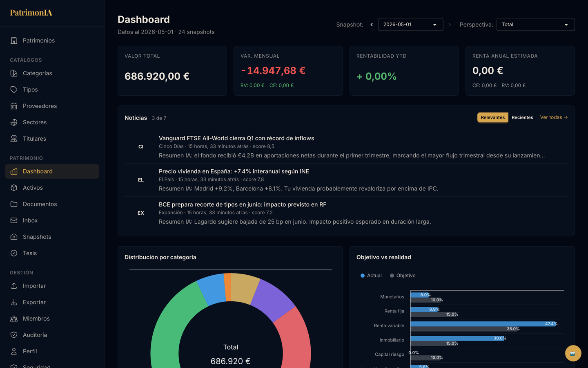Click the Patrimonios building icon
This screenshot has height=368, width=588.
[x=14, y=40]
